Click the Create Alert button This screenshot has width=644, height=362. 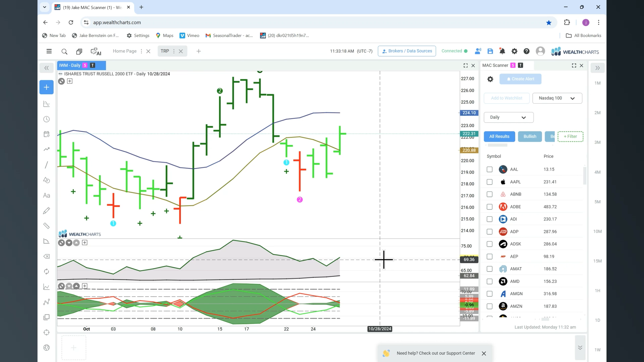tap(520, 79)
